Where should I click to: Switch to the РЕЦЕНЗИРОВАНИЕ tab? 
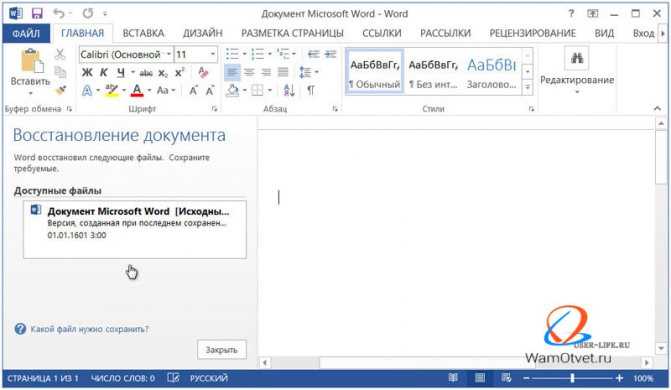[x=533, y=33]
